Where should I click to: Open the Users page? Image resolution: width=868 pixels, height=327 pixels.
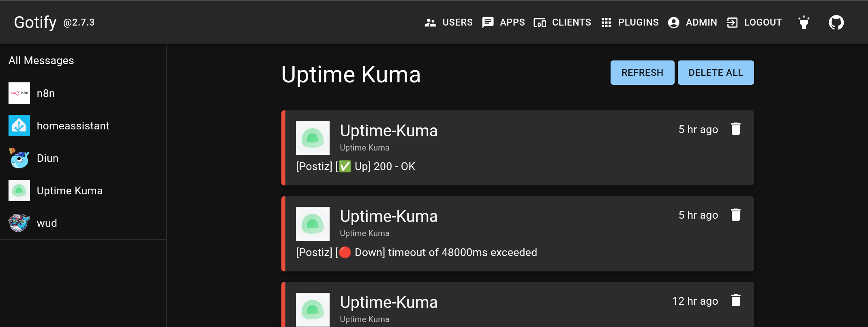pos(449,22)
